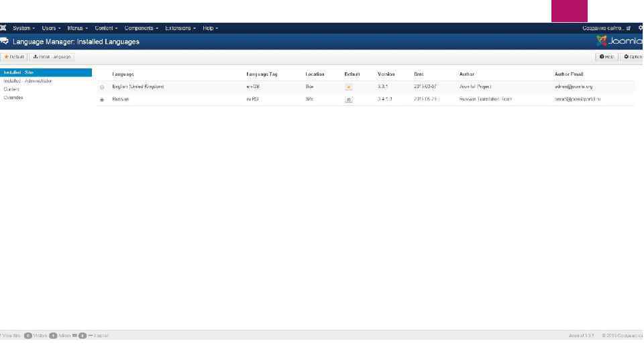Click the messages envelope icon in the status bar
Image resolution: width=644 pixels, height=362 pixels.
pos(74,336)
